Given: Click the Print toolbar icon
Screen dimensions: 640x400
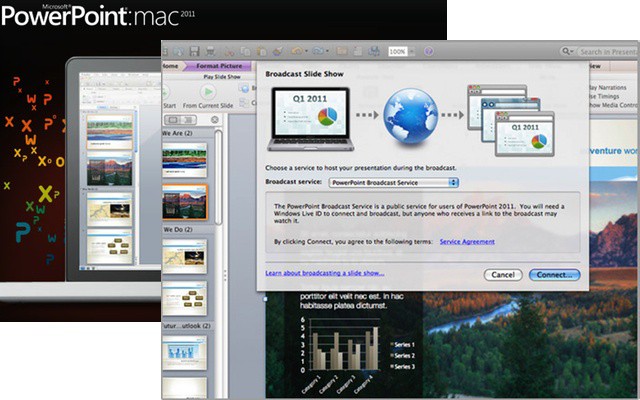Looking at the screenshot, I should (x=210, y=51).
